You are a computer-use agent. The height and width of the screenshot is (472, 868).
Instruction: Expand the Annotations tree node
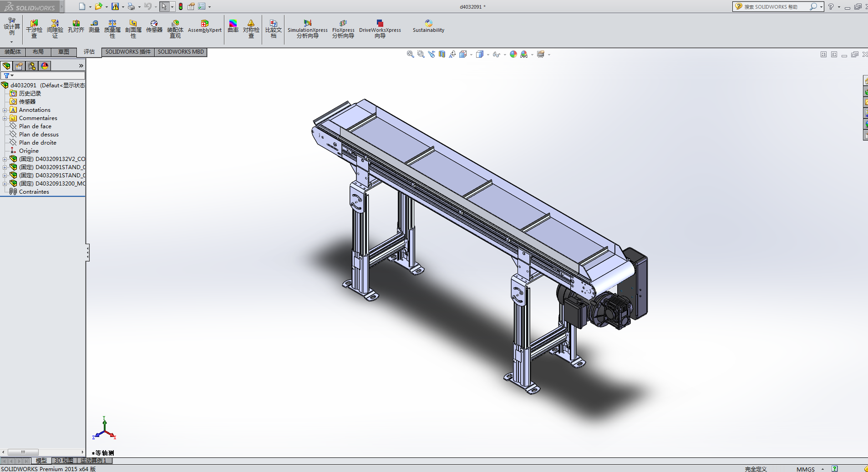coord(5,110)
